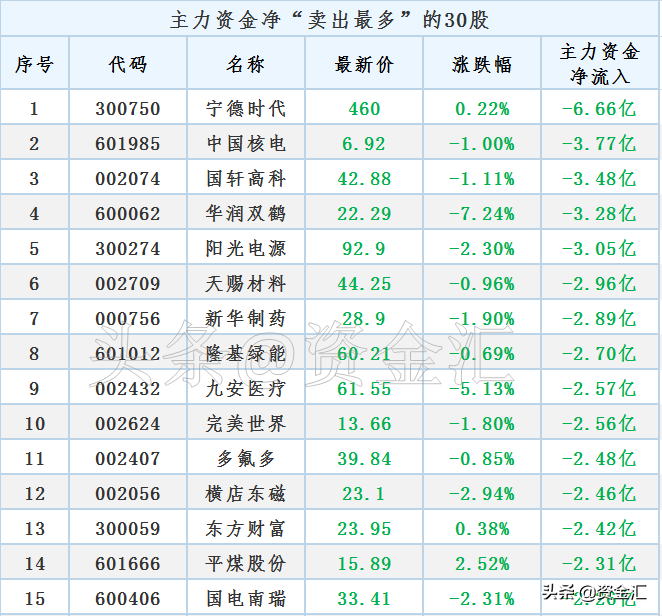Click the price 61.55 cell
The width and height of the screenshot is (662, 616).
[364, 389]
